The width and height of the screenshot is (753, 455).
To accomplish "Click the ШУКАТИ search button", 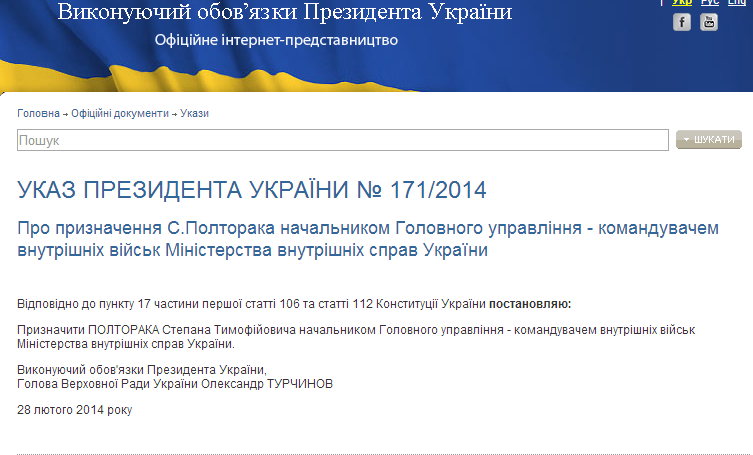I will [x=709, y=139].
